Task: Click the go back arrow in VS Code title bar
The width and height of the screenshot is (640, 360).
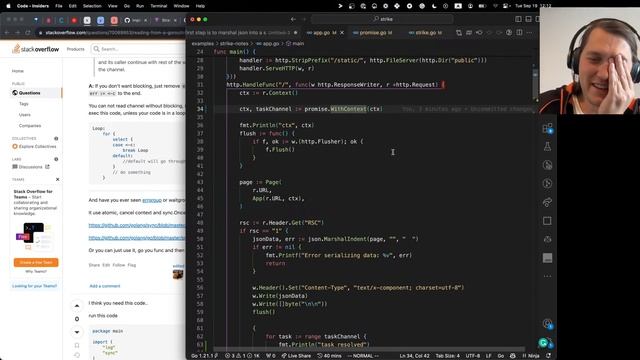Action: point(293,19)
